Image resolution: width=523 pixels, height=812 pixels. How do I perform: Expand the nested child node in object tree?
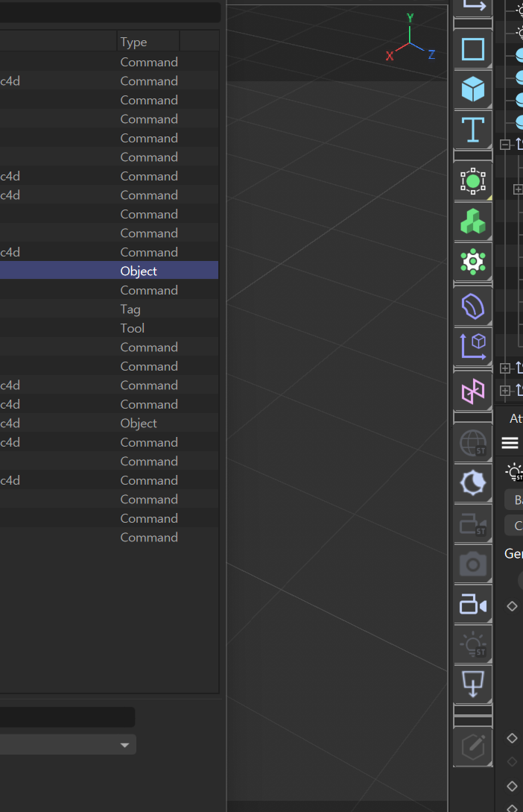click(518, 189)
